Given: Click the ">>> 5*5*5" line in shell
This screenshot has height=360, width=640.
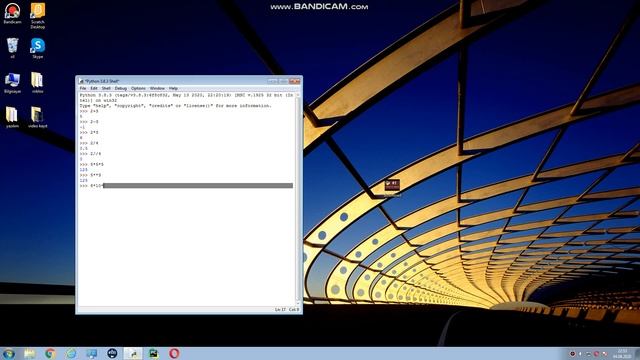Looking at the screenshot, I should coord(92,164).
